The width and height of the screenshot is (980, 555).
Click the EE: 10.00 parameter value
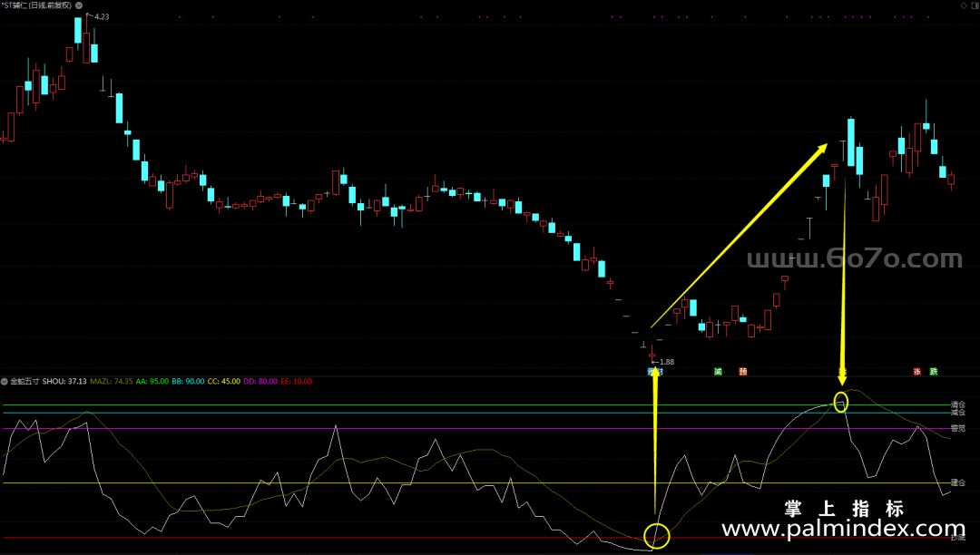click(x=296, y=382)
